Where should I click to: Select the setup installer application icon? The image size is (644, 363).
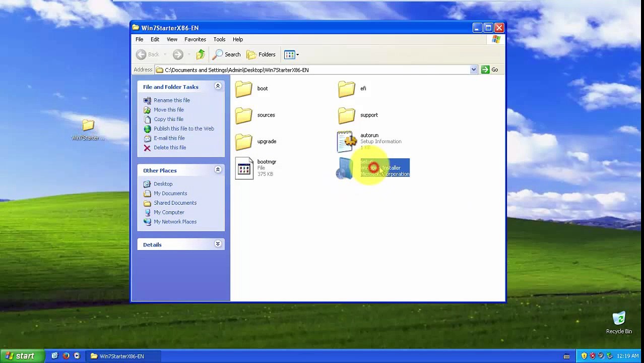[346, 168]
